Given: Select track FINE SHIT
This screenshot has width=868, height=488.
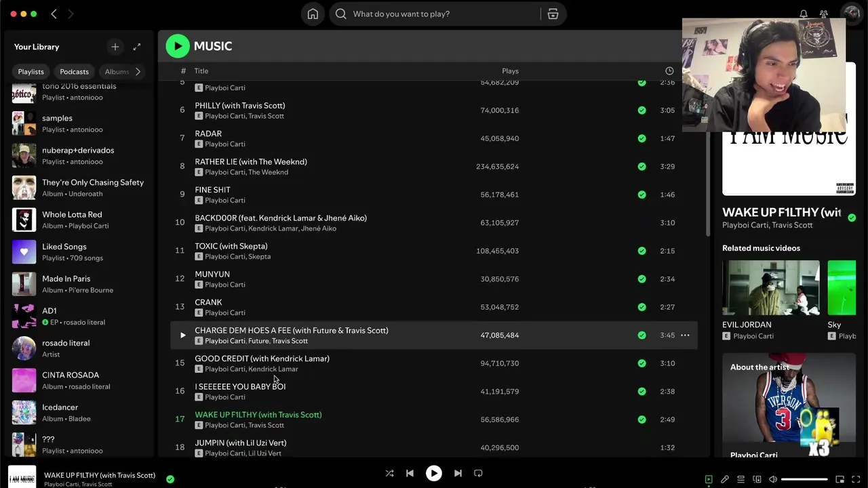Looking at the screenshot, I should 434,195.
